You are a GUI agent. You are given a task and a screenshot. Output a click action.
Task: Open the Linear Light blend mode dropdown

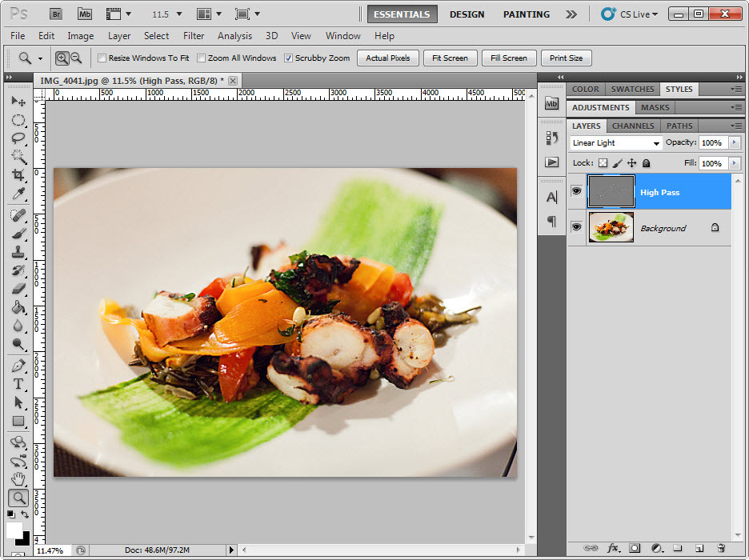coord(616,143)
